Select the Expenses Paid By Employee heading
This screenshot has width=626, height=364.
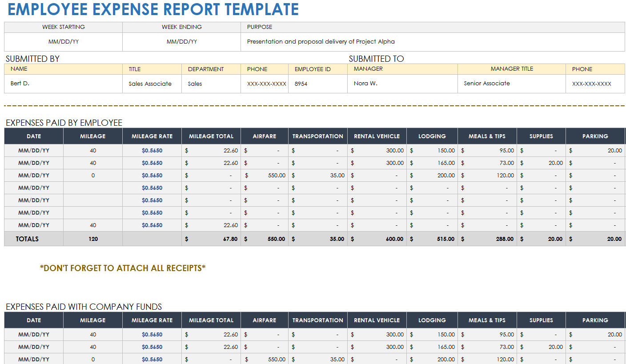(64, 123)
